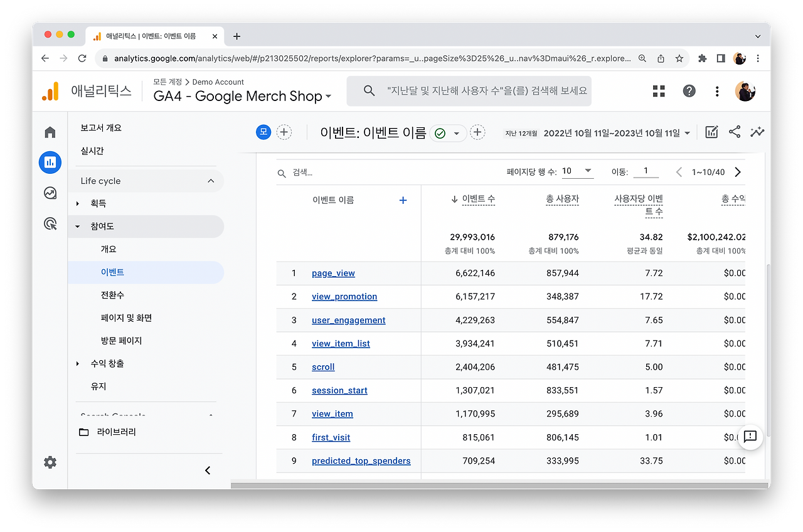Add dimension plus icon in event name column
The image size is (803, 532).
click(403, 200)
